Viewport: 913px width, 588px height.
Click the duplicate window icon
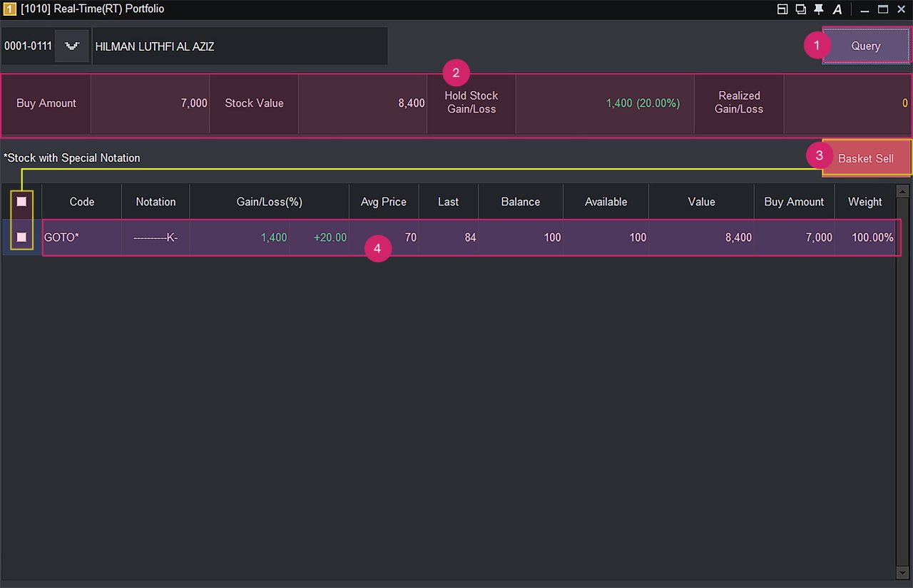tap(800, 9)
